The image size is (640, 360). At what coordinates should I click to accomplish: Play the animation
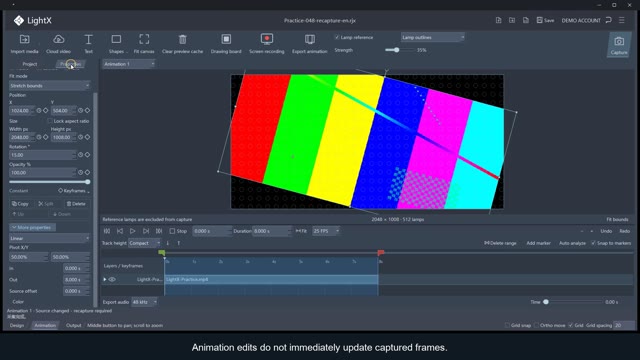tap(133, 231)
